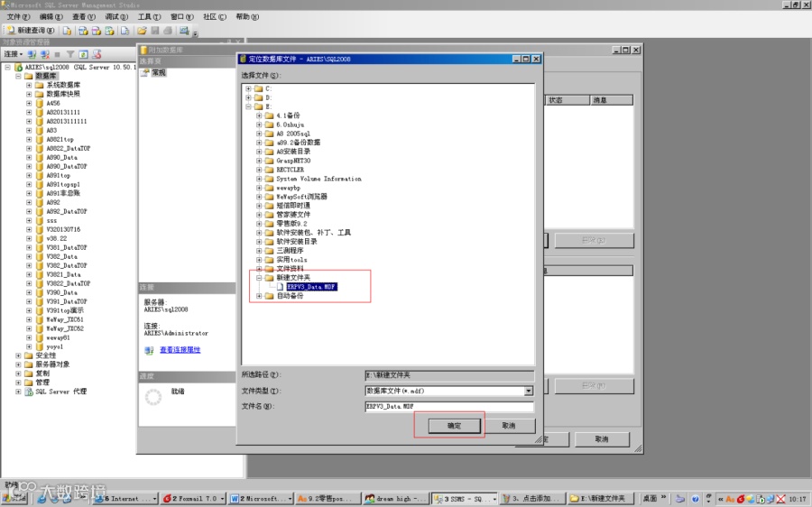Select the 零售版9.2 folder
The height and width of the screenshot is (507, 812).
[291, 224]
